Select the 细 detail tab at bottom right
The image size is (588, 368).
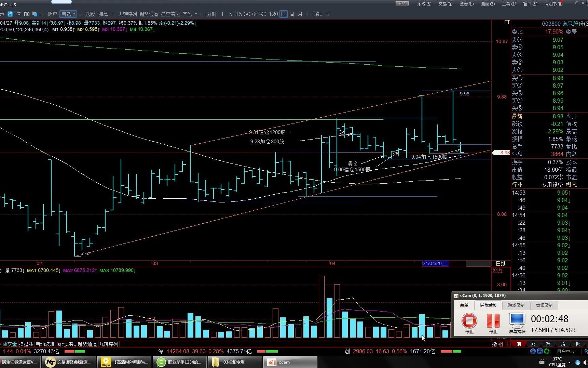pyautogui.click(x=519, y=344)
